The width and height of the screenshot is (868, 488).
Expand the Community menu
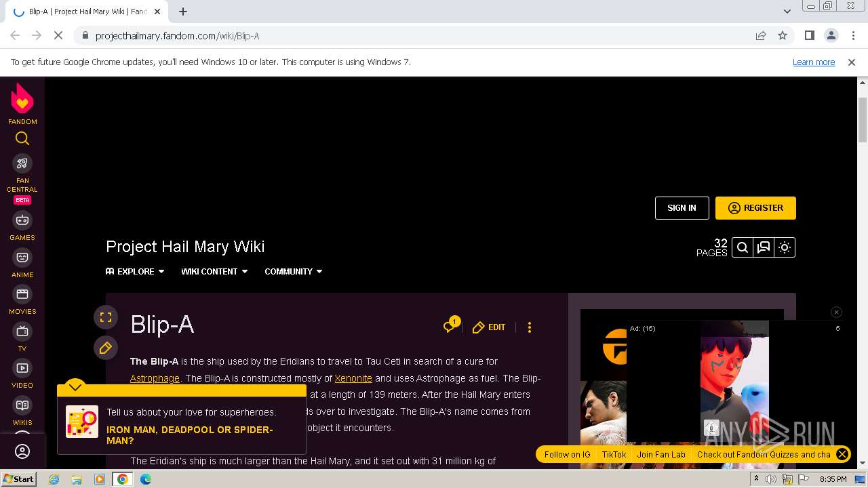pos(294,271)
